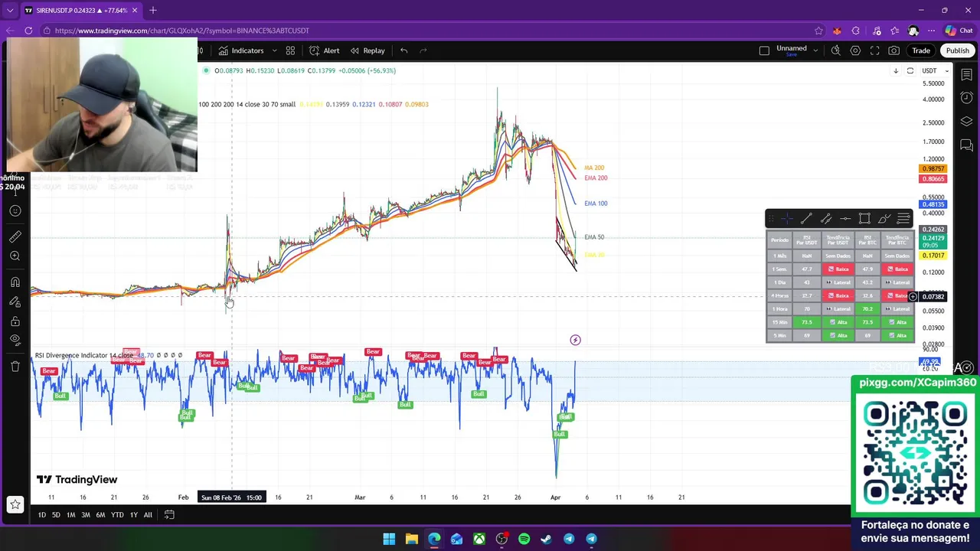Click the down arrow near price scale
This screenshot has height=551, width=980.
pos(896,71)
